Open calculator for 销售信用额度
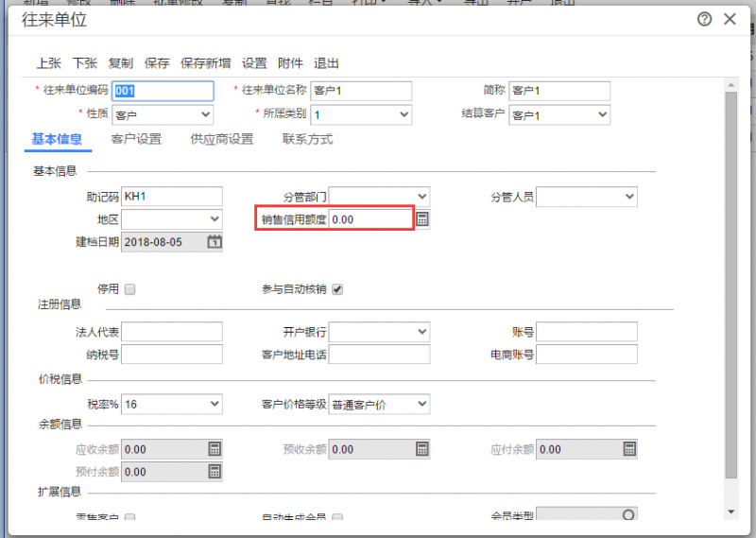The width and height of the screenshot is (756, 538). (422, 219)
